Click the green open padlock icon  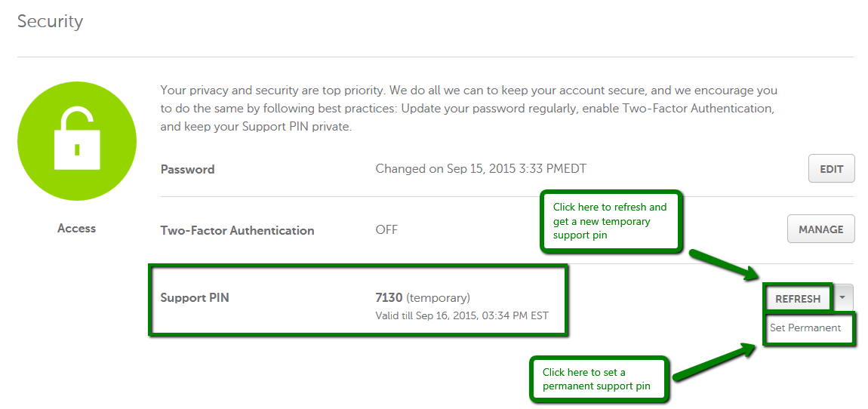pos(77,141)
